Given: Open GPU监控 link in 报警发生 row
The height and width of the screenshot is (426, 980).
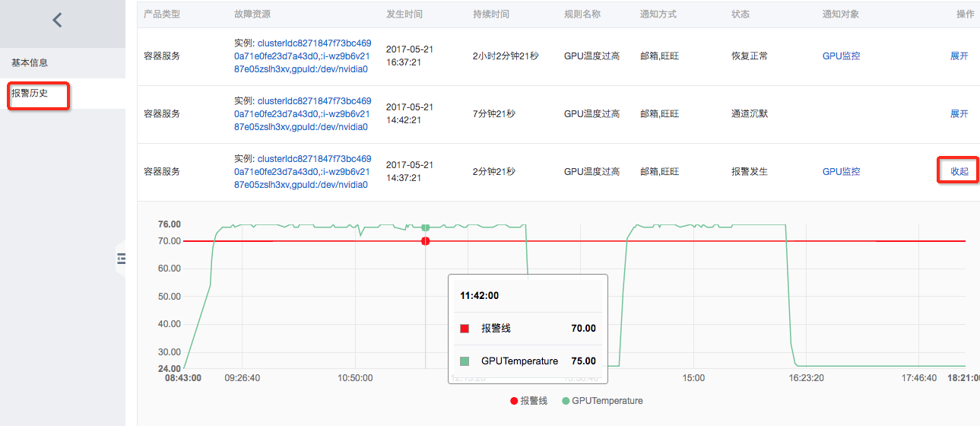Looking at the screenshot, I should click(842, 172).
